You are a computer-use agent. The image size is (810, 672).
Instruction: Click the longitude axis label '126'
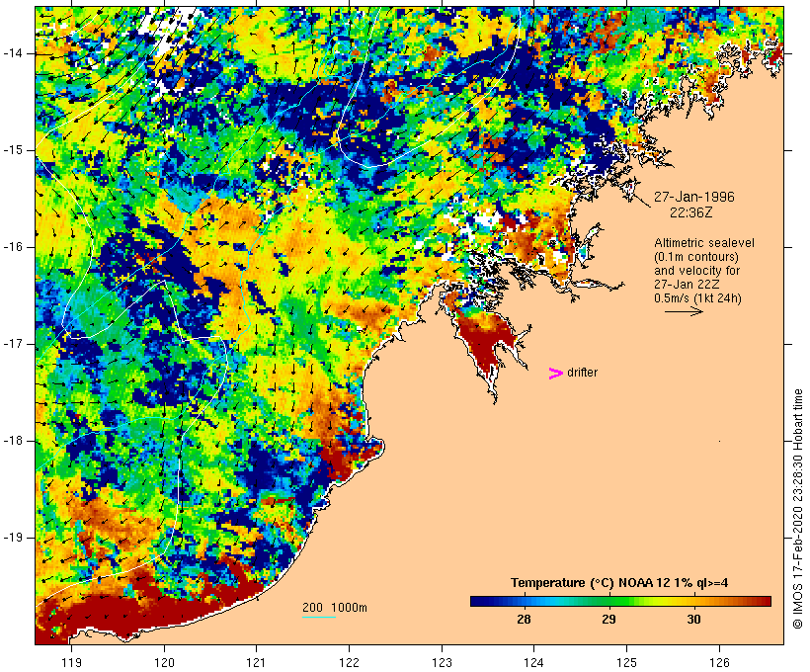(719, 663)
